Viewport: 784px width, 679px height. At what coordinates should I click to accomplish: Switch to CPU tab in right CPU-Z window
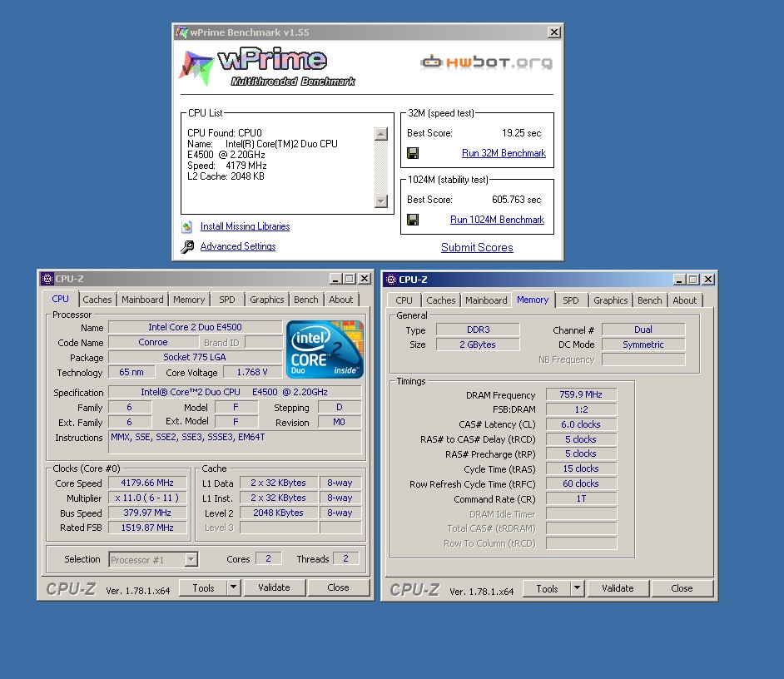click(404, 300)
